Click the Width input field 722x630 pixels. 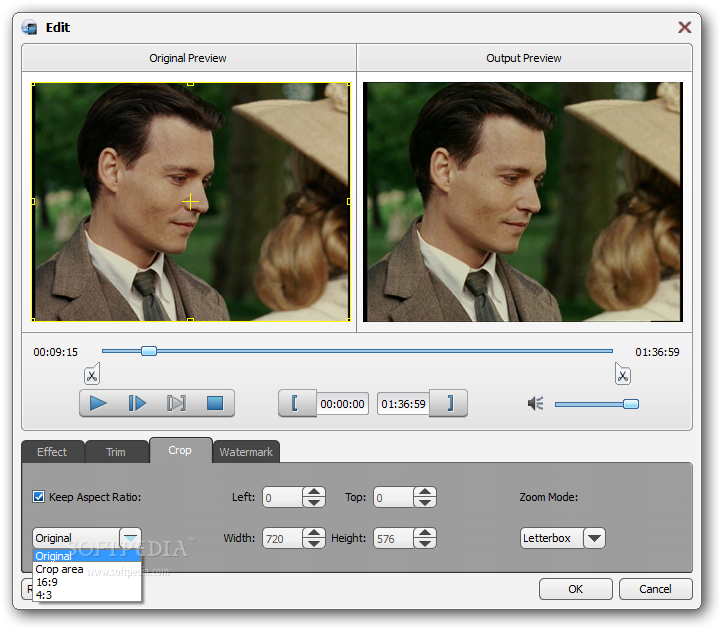tap(283, 538)
